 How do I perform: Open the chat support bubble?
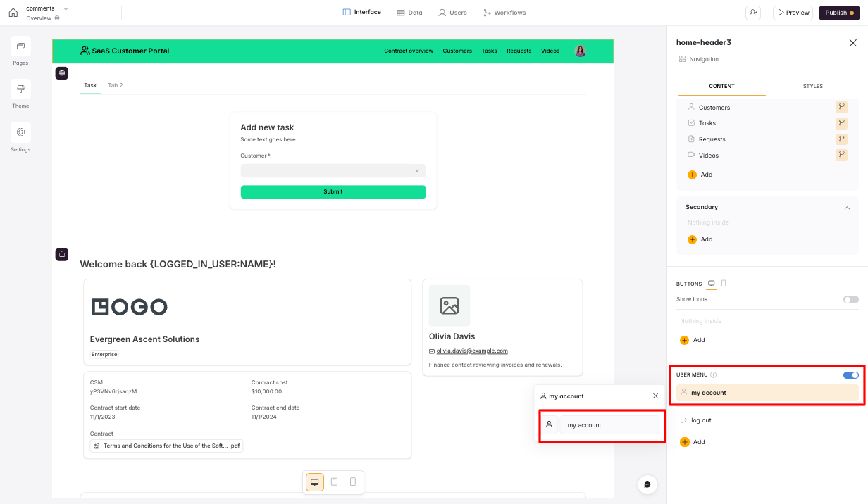(x=647, y=484)
